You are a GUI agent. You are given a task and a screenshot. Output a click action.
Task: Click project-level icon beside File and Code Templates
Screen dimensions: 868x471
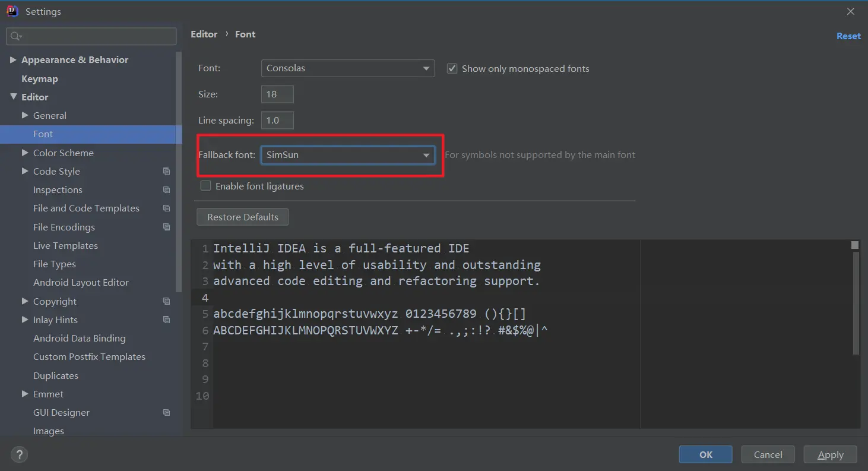tap(166, 208)
